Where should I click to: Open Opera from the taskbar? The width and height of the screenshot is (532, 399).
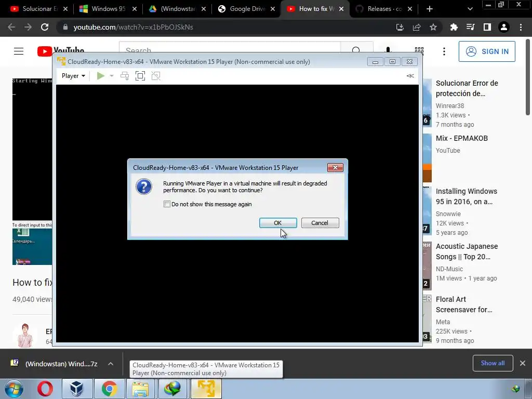(x=45, y=389)
